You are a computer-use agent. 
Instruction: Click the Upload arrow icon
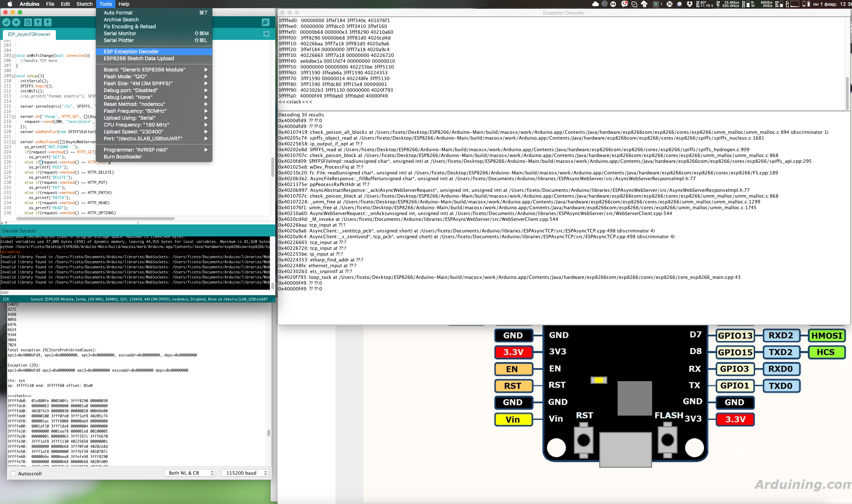pos(16,22)
